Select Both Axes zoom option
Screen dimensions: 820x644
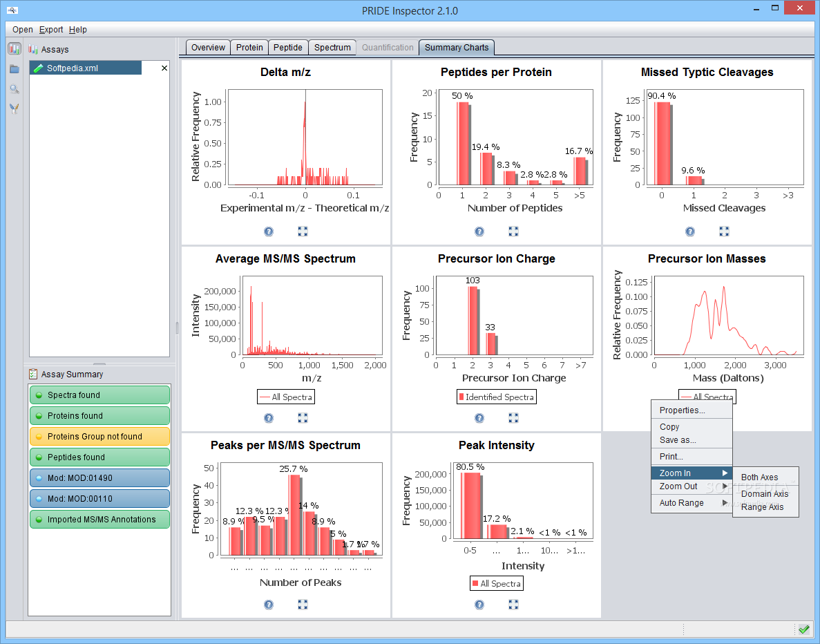tap(765, 477)
